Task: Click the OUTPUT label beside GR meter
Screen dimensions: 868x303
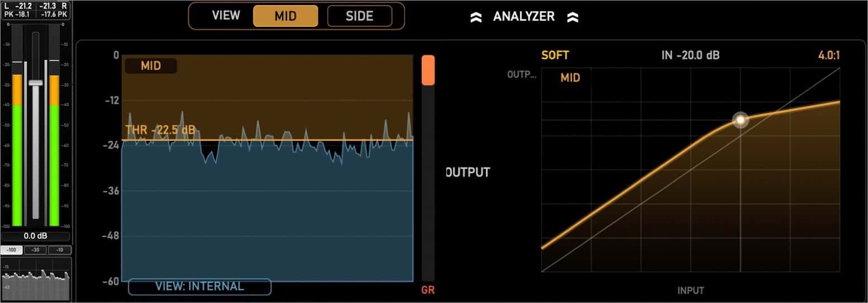Action: click(468, 172)
